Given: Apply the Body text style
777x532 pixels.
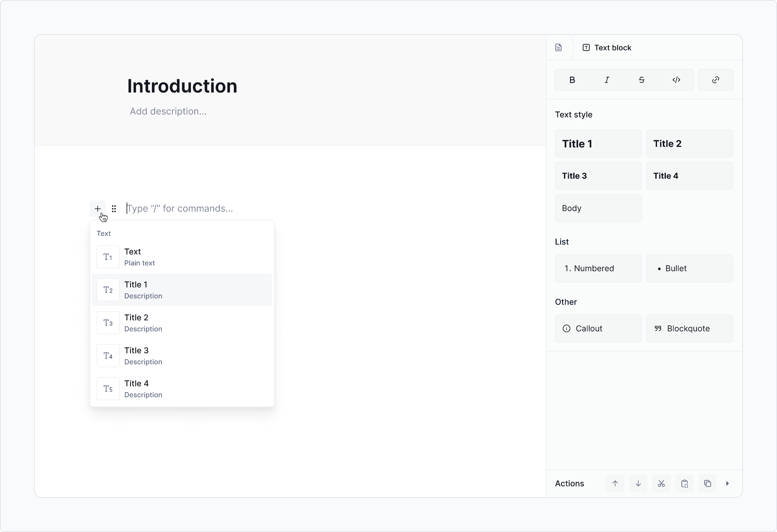Looking at the screenshot, I should click(598, 208).
